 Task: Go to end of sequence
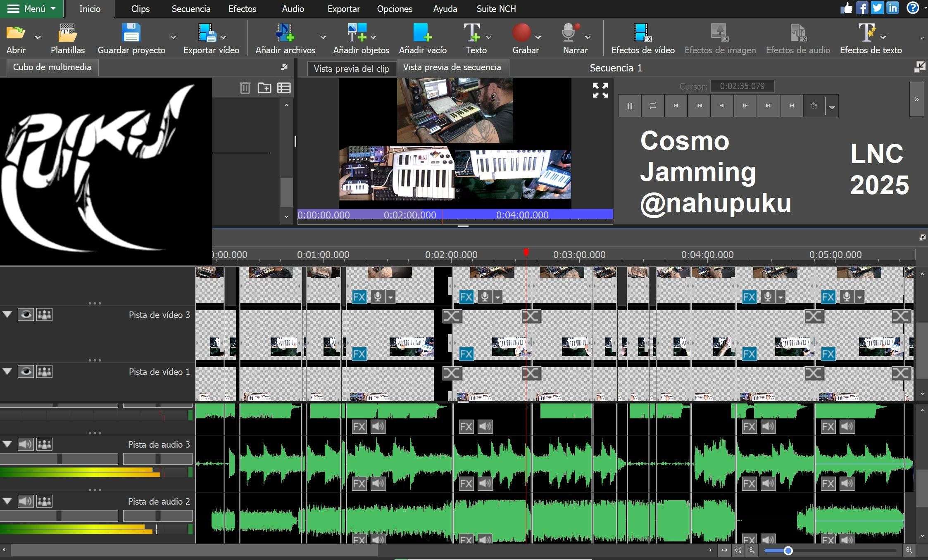792,106
